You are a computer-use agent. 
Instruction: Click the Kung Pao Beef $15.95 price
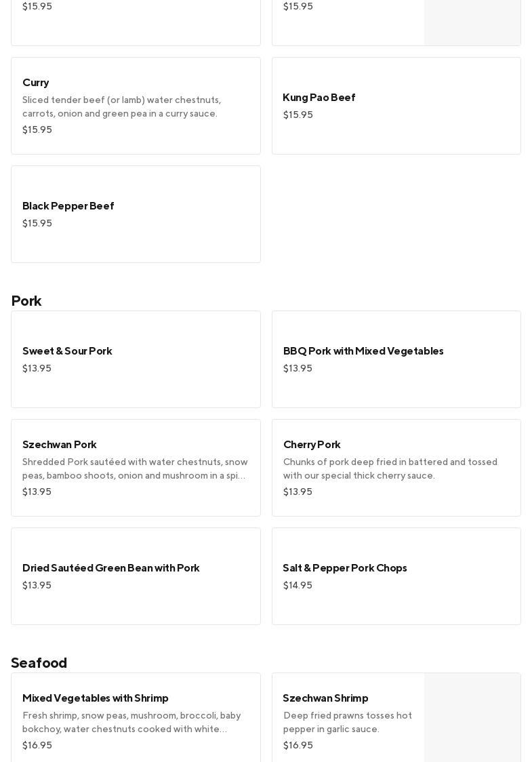click(298, 115)
